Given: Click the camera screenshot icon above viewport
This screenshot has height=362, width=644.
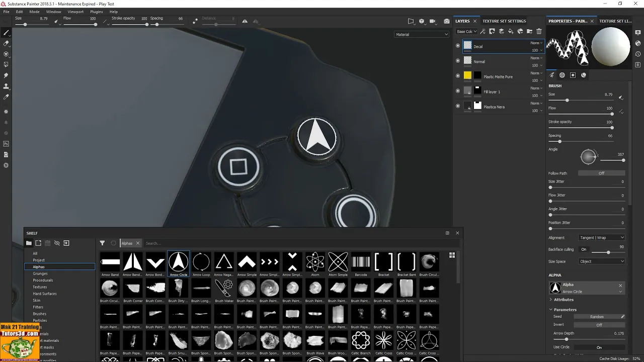Looking at the screenshot, I should (446, 21).
